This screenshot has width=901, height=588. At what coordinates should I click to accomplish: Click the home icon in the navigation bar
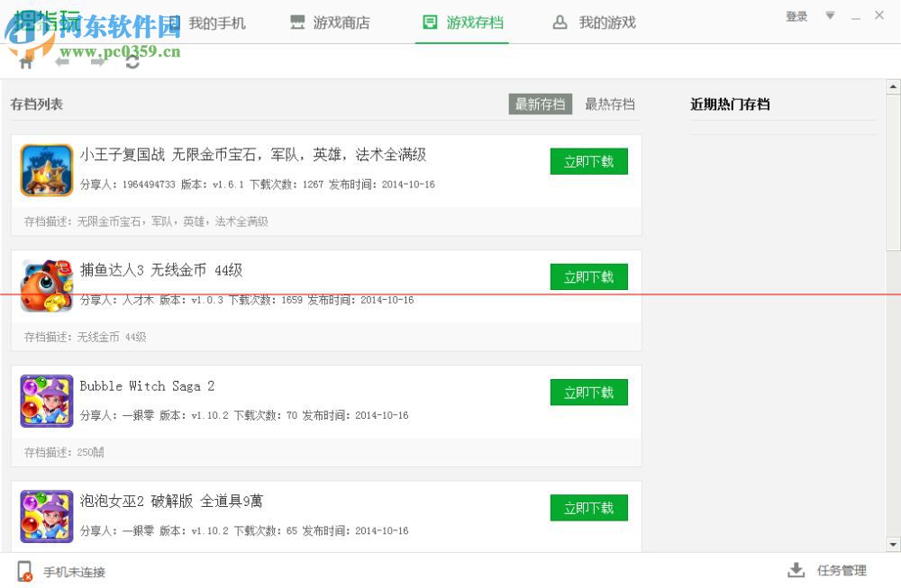(25, 62)
